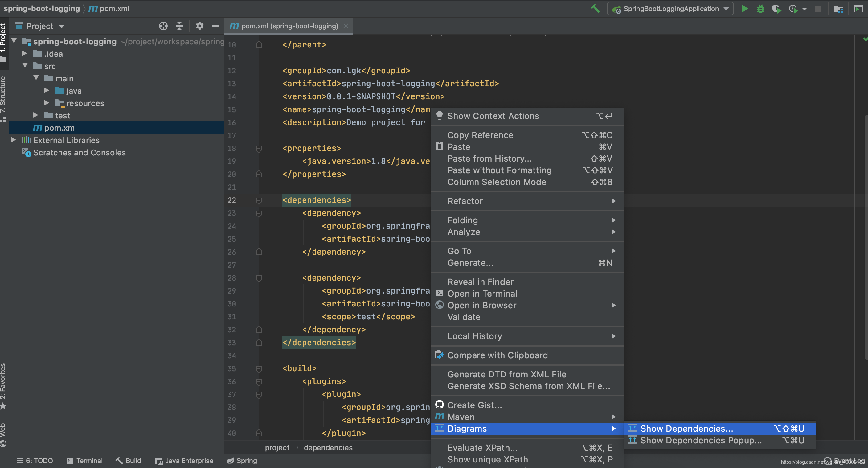
Task: Click the Build project hammer icon
Action: tap(595, 8)
